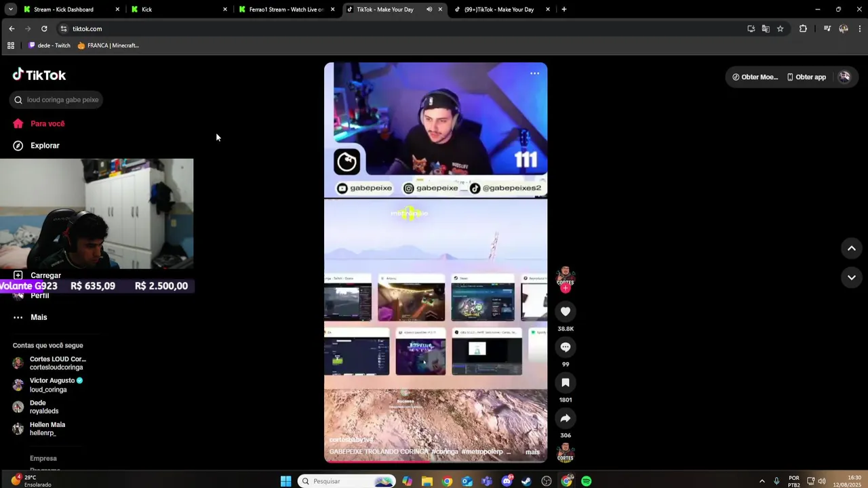Go to previous video with up arrow

851,248
